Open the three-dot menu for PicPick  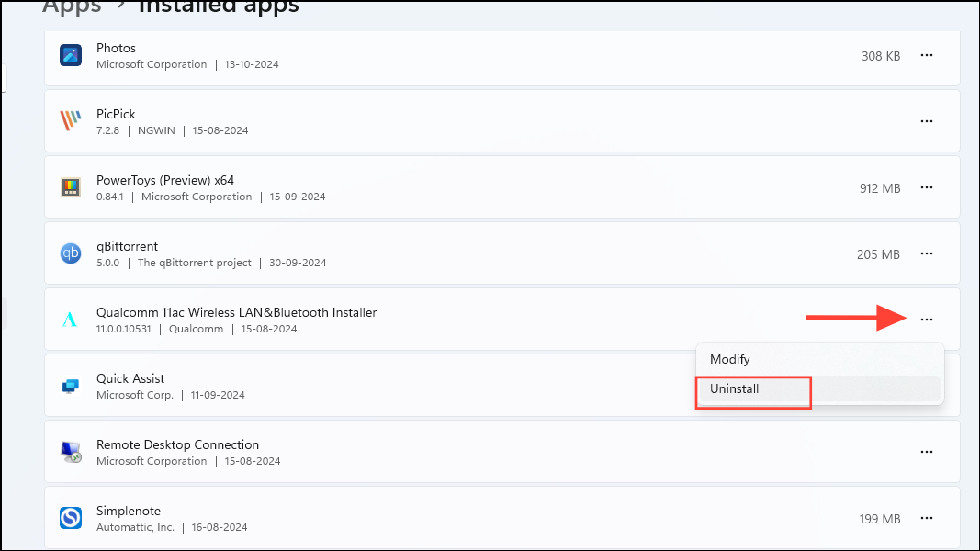tap(926, 121)
